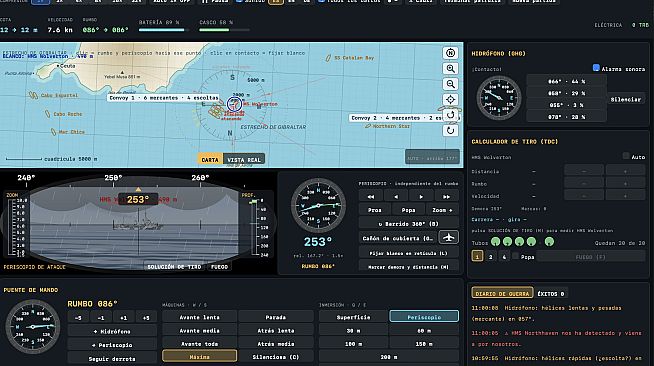Order Avante lenta speed
This screenshot has height=366, width=654.
(x=199, y=317)
